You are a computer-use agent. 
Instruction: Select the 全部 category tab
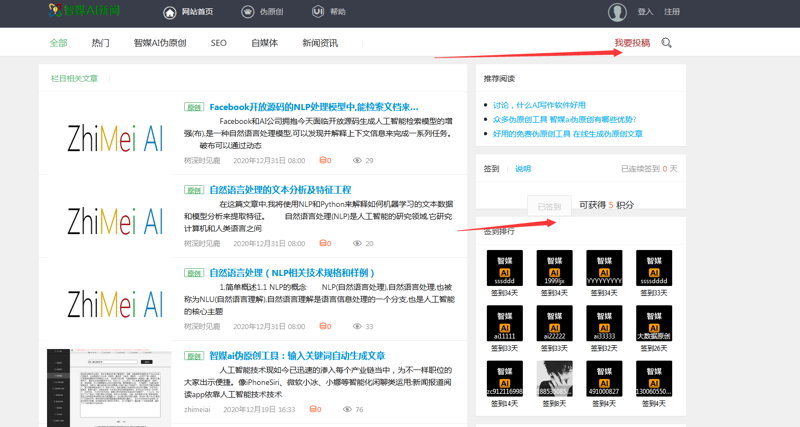(58, 43)
